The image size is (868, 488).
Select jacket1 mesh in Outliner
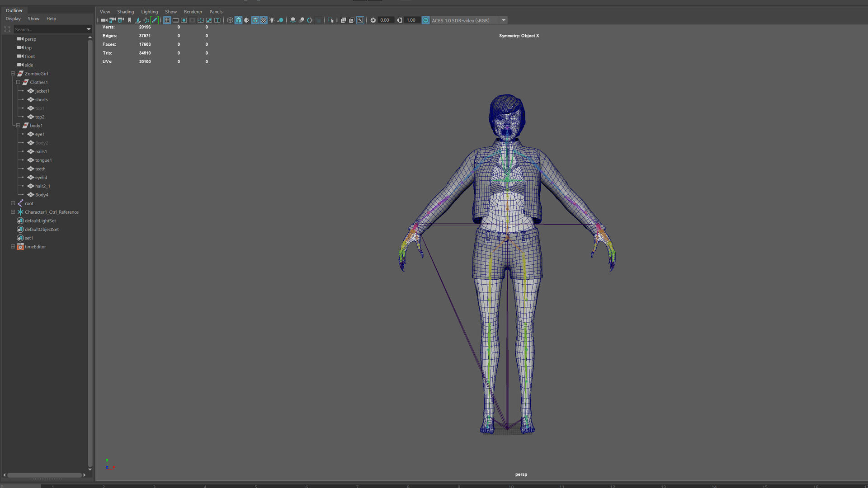coord(42,91)
